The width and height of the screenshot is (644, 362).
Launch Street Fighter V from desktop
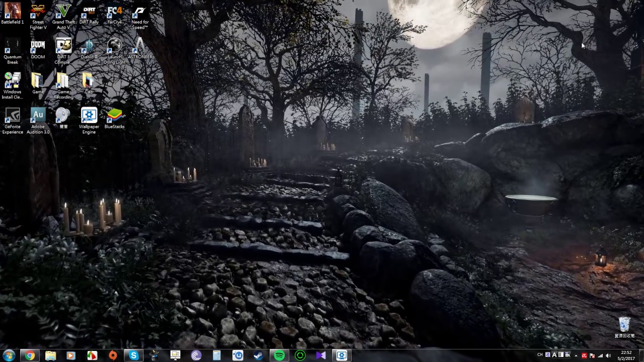point(38,16)
